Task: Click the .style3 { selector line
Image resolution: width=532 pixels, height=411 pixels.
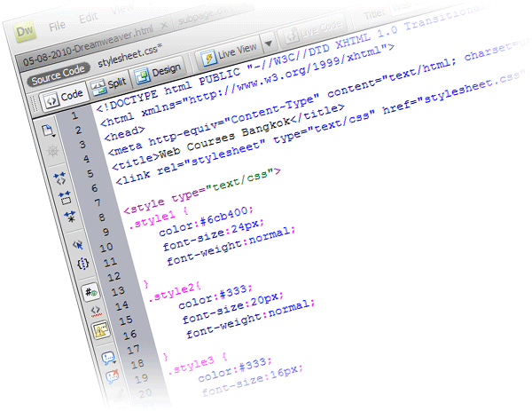Action: [x=198, y=365]
